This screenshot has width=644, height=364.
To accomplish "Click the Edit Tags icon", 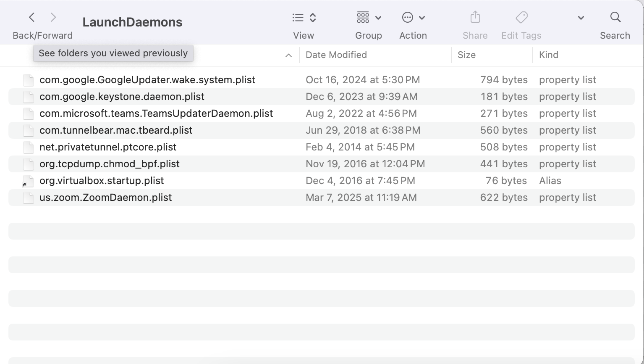I will point(521,18).
